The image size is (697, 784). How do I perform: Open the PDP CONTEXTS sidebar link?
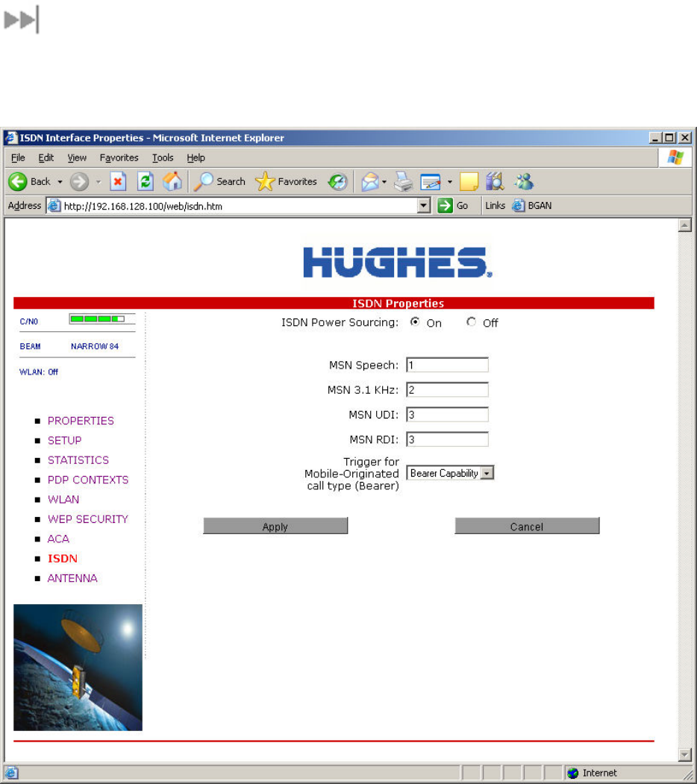[x=88, y=480]
